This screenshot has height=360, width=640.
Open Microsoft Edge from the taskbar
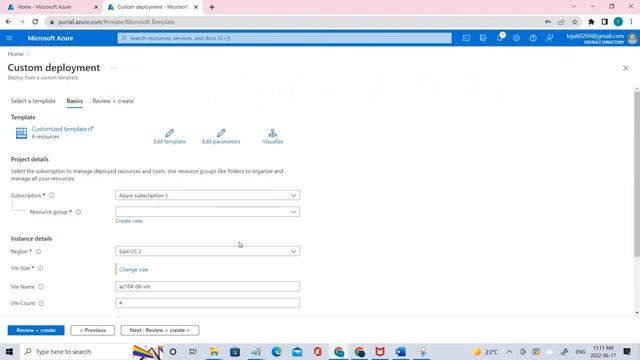[x=276, y=351]
